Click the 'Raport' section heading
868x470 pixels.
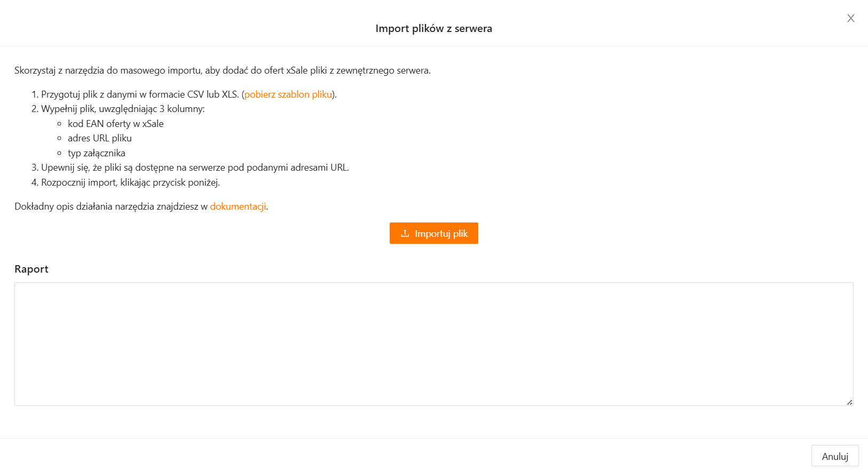[x=31, y=269]
